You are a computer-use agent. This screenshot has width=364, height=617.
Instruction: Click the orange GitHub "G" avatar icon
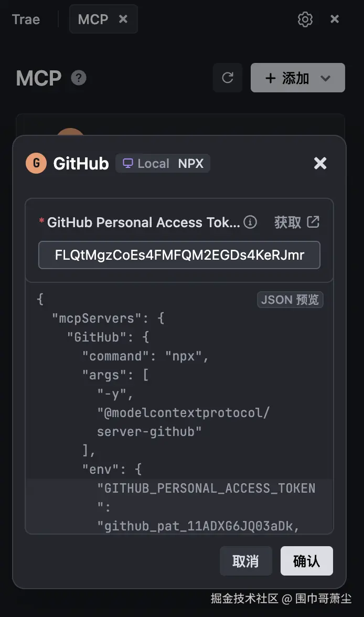click(x=36, y=163)
